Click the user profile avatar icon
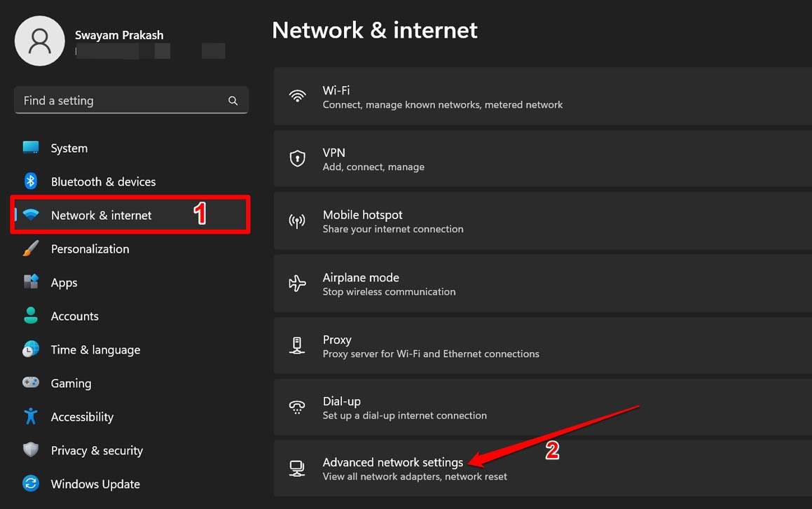Viewport: 812px width, 509px height. [x=40, y=41]
